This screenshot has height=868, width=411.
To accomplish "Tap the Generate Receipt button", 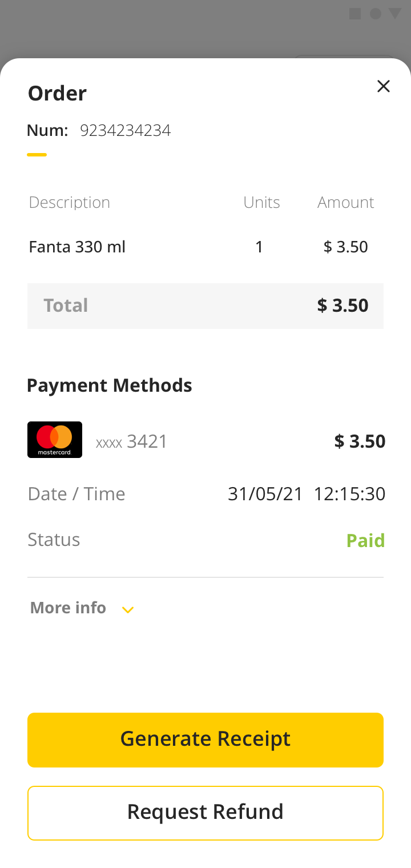I will pos(205,740).
